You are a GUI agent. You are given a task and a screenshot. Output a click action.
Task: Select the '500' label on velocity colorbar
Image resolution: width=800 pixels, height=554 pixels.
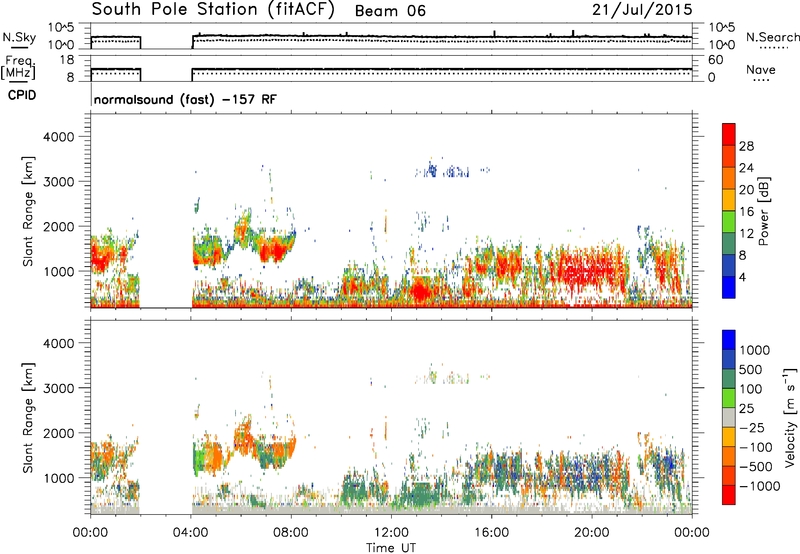pyautogui.click(x=750, y=370)
